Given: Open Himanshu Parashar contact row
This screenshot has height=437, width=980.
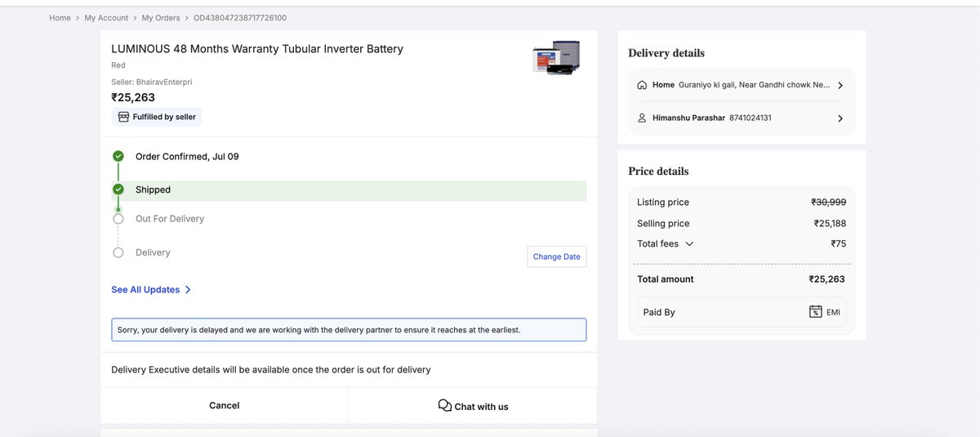Looking at the screenshot, I should tap(741, 118).
